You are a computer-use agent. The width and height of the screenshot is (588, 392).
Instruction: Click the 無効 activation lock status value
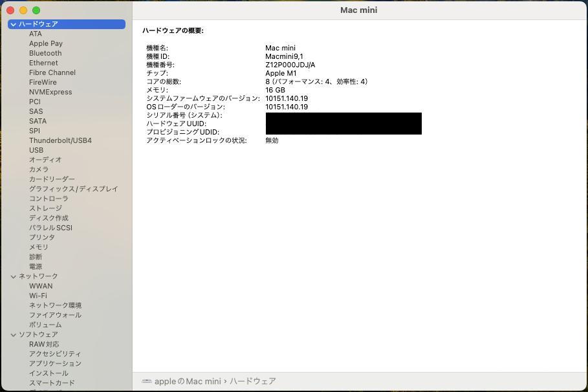272,140
